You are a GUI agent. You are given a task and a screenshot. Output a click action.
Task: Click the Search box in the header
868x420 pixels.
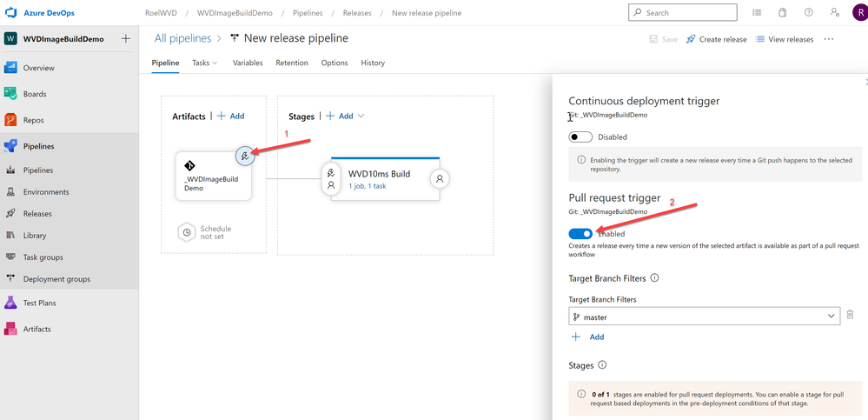(683, 12)
